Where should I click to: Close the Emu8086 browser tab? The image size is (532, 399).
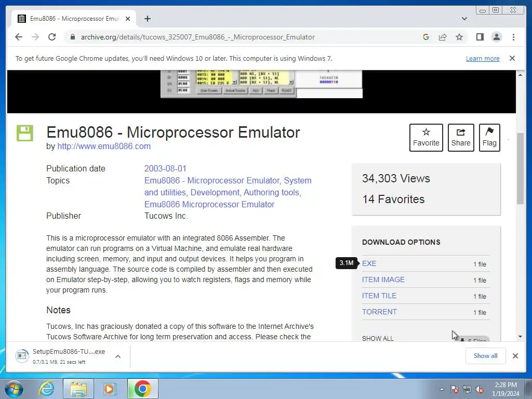128,19
